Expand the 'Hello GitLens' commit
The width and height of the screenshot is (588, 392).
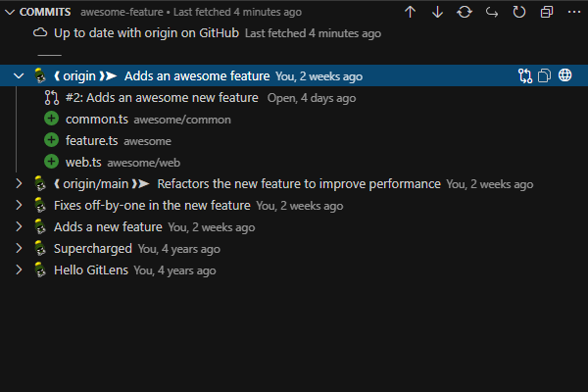click(19, 269)
